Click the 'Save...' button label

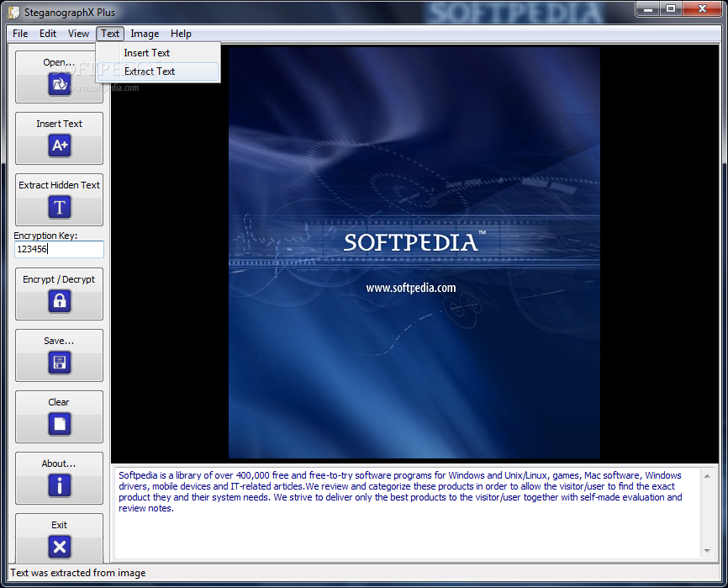[x=59, y=341]
